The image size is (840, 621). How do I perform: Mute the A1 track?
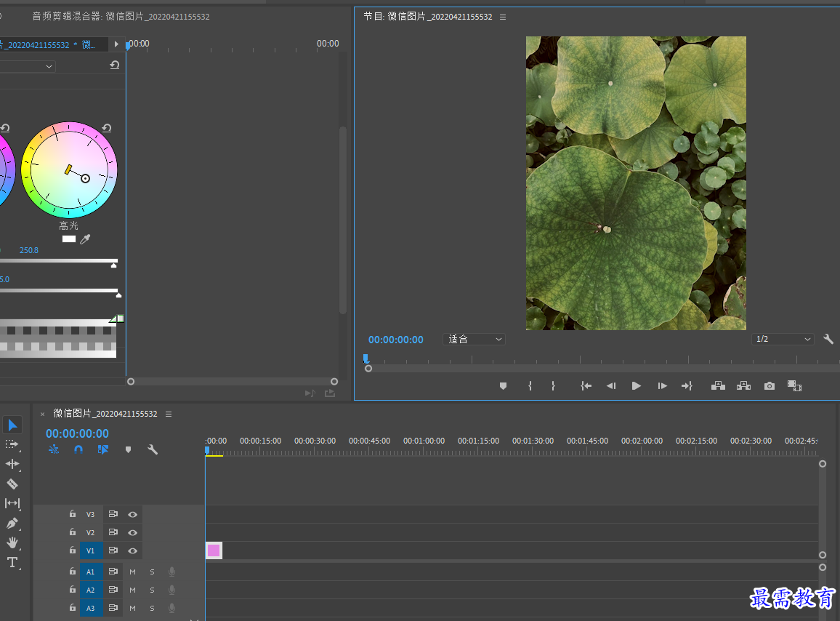coord(132,572)
